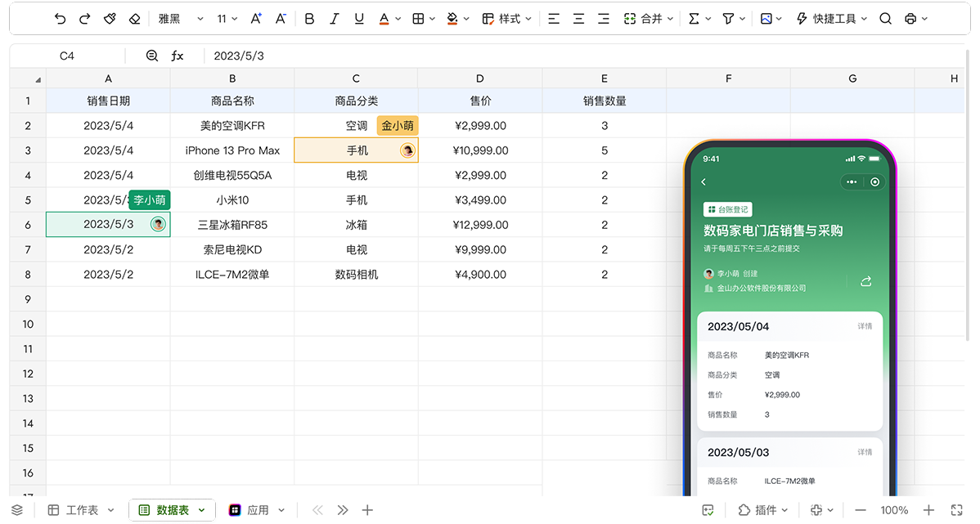Click the Redo arrow icon
This screenshot has height=524, width=980.
(84, 19)
